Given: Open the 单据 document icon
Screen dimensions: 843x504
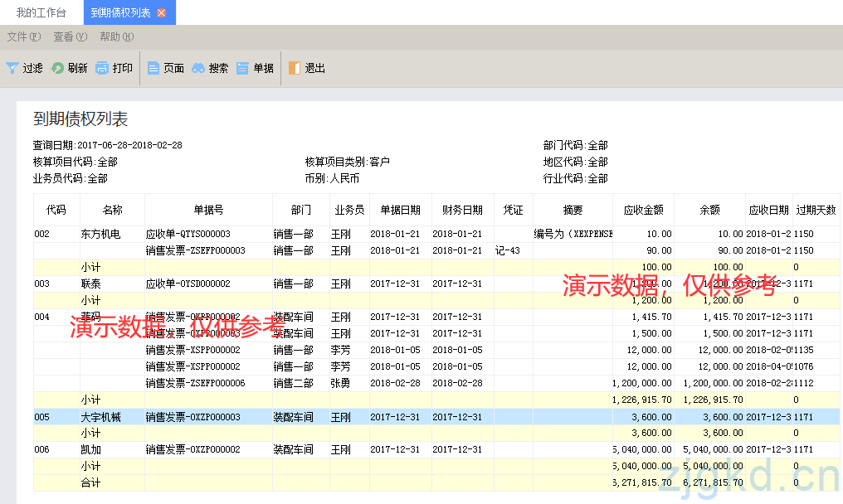Looking at the screenshot, I should (243, 68).
